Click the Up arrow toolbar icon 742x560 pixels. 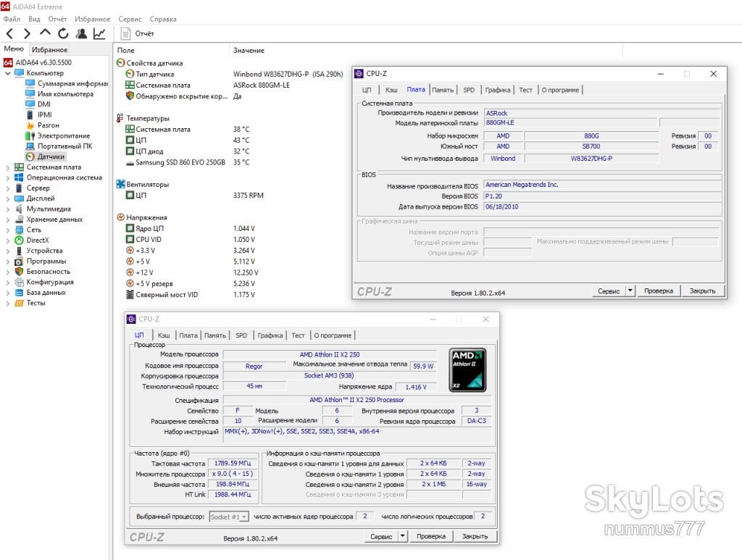pos(45,33)
